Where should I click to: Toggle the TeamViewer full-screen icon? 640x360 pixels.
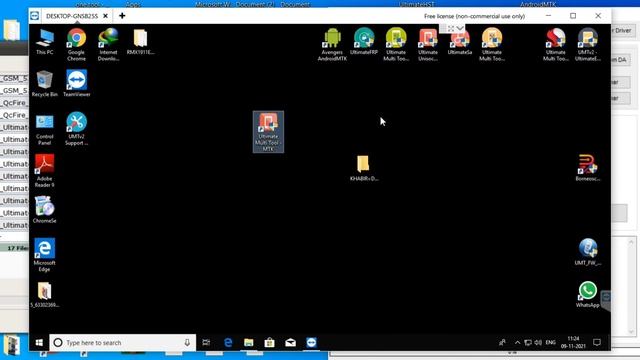(x=451, y=29)
